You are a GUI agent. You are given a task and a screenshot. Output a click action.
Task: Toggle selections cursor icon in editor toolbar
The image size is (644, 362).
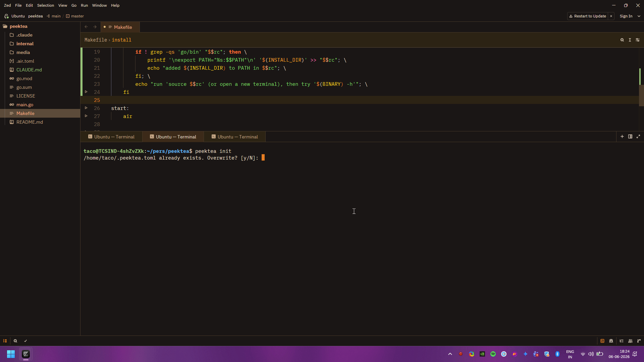click(x=630, y=40)
